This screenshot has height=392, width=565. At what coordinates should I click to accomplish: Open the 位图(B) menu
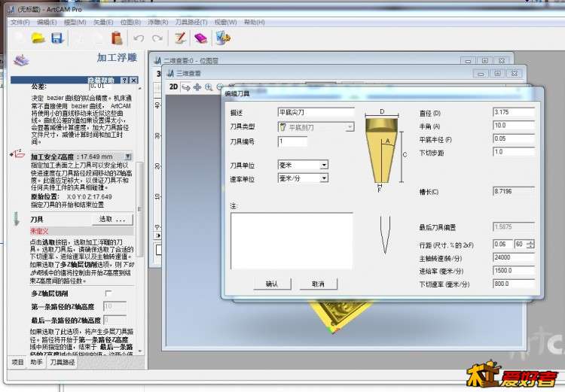130,23
